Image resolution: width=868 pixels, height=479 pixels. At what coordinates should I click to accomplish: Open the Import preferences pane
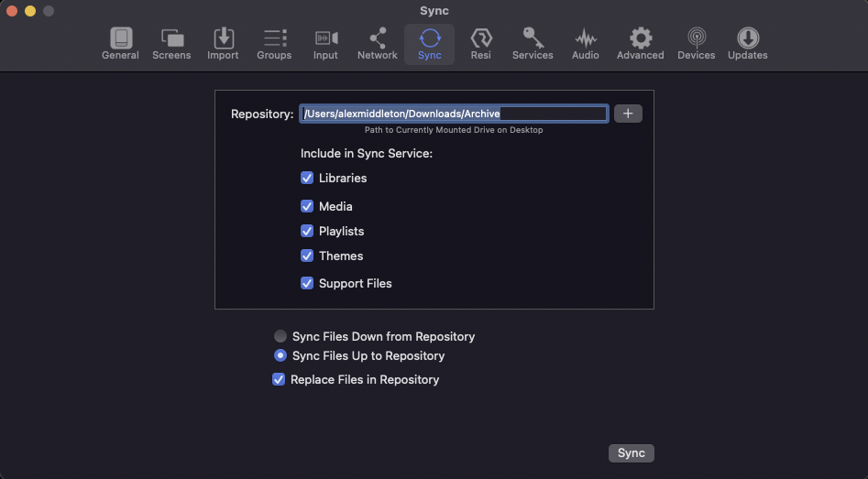pos(223,44)
